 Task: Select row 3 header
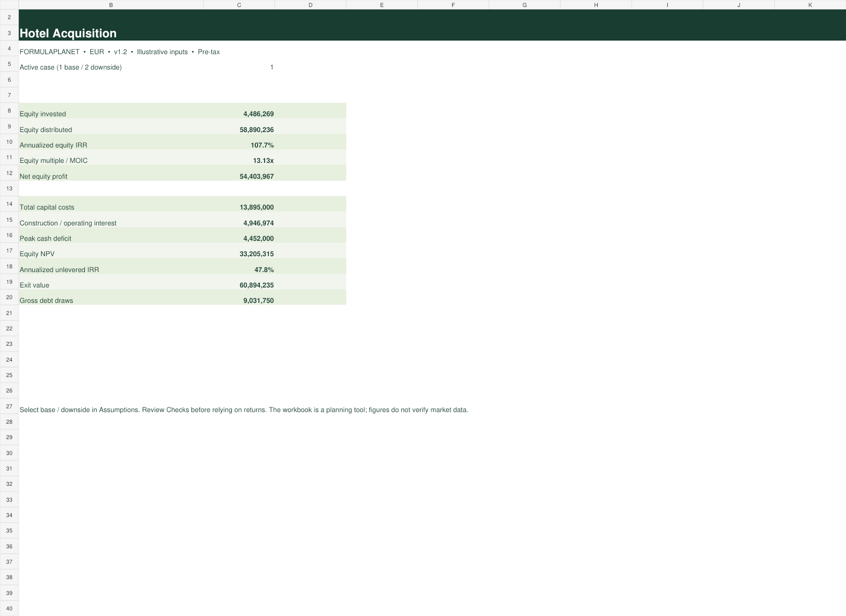tap(9, 33)
